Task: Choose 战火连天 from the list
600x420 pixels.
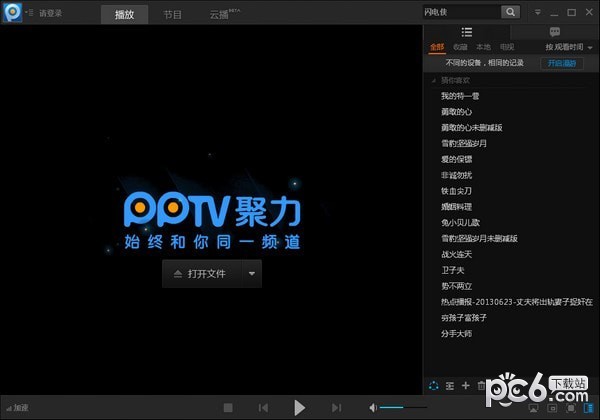Action: [456, 254]
